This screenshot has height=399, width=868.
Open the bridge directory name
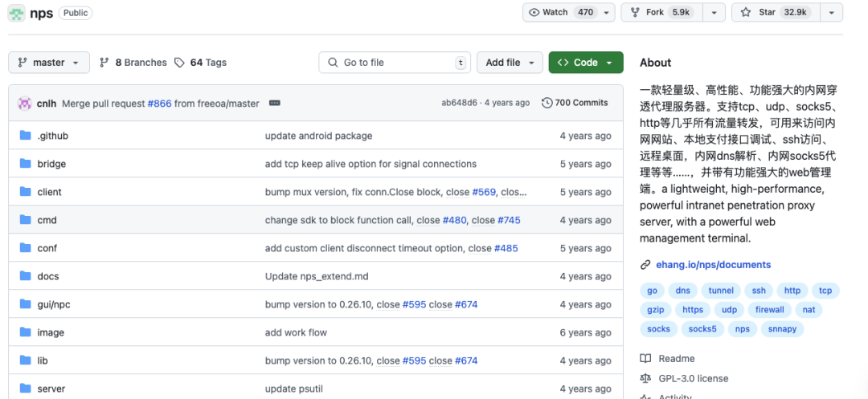pos(51,164)
